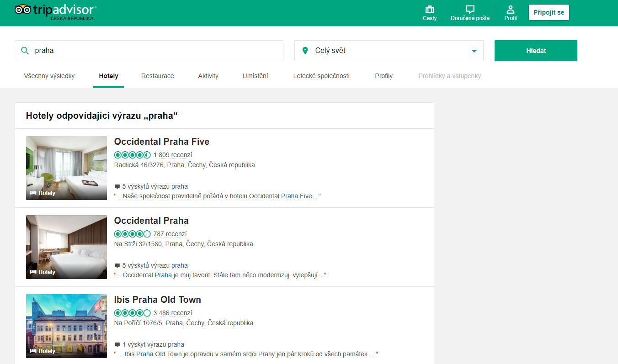Viewport: 618px width, 364px height.
Task: Select the Hotely tab
Action: pos(108,76)
